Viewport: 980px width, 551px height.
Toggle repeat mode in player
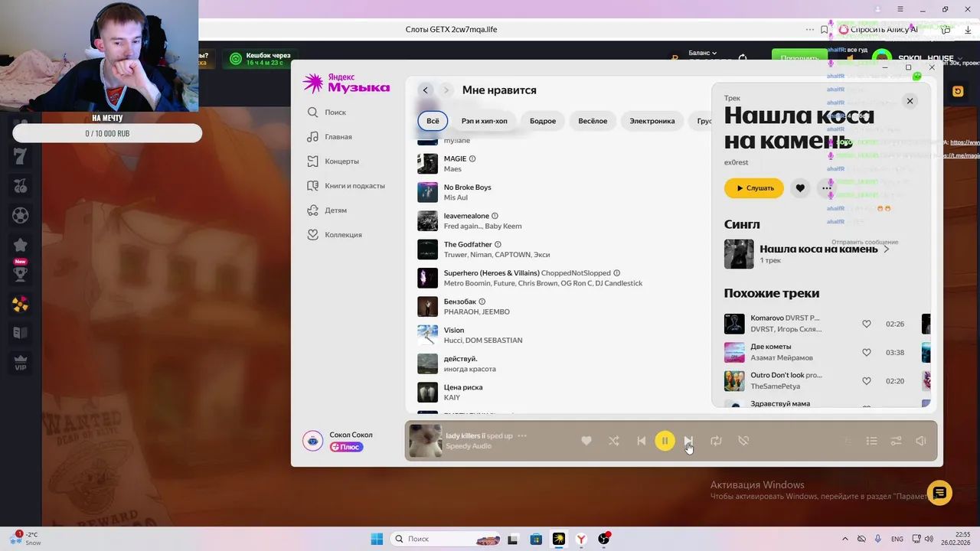[x=716, y=441]
